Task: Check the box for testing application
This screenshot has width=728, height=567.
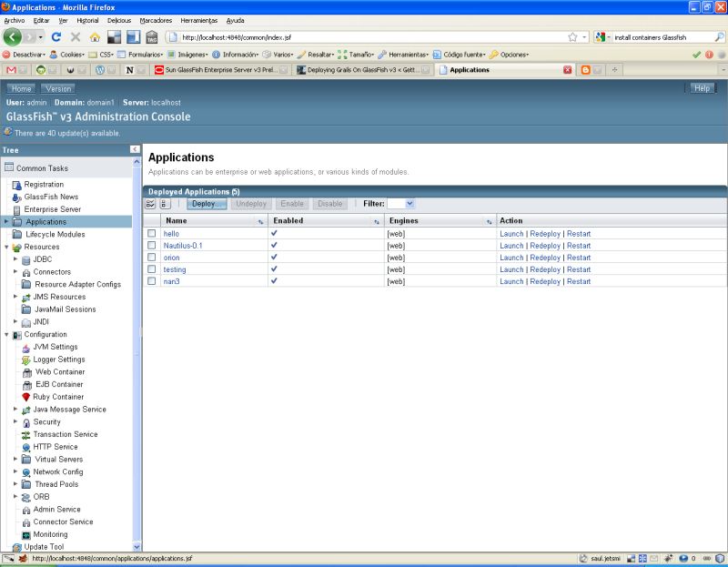Action: point(151,269)
